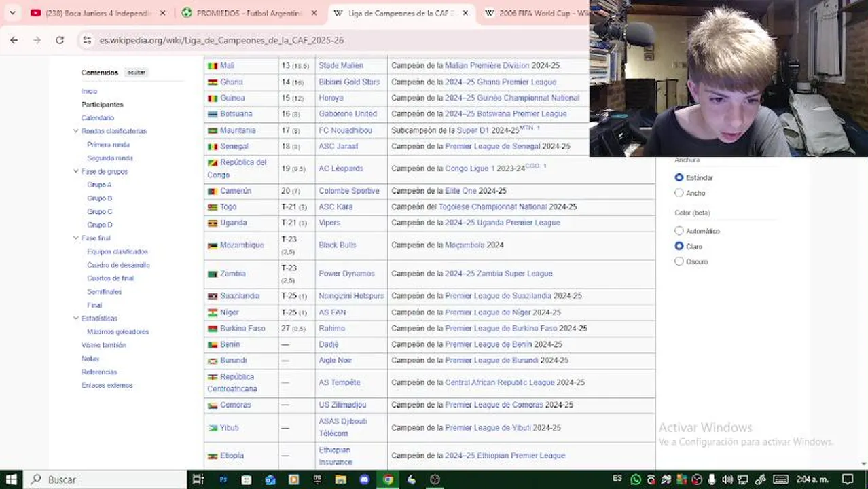Collapse the Rondas clasificatorias section
Screen dimensions: 868x489
click(76, 131)
